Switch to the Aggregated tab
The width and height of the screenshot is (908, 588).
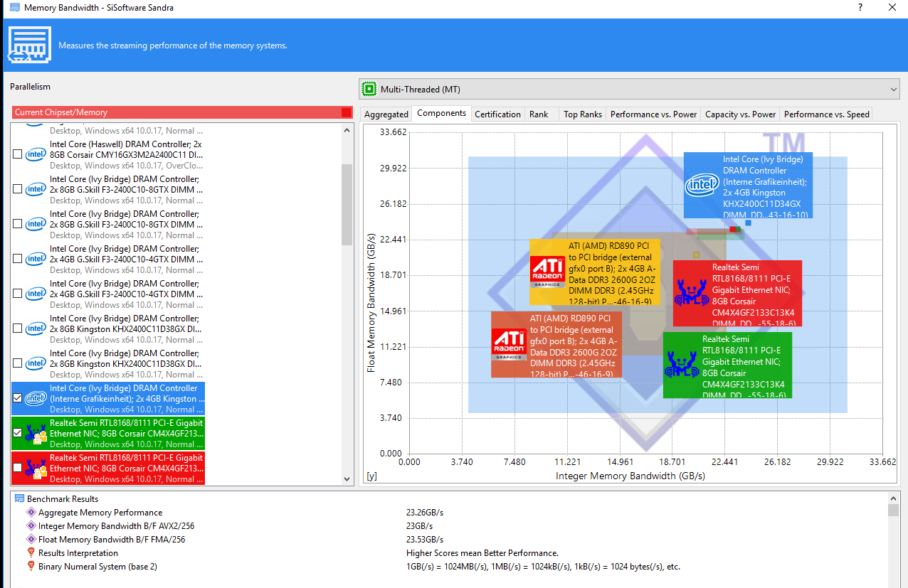click(x=386, y=114)
